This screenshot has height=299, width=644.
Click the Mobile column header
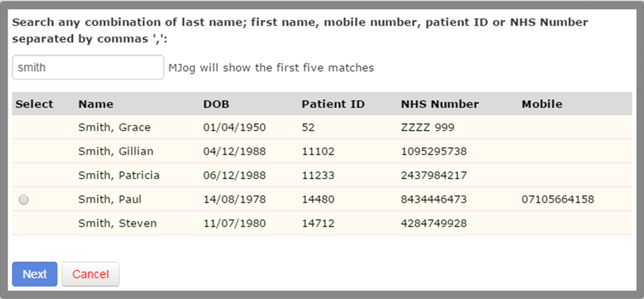[541, 104]
